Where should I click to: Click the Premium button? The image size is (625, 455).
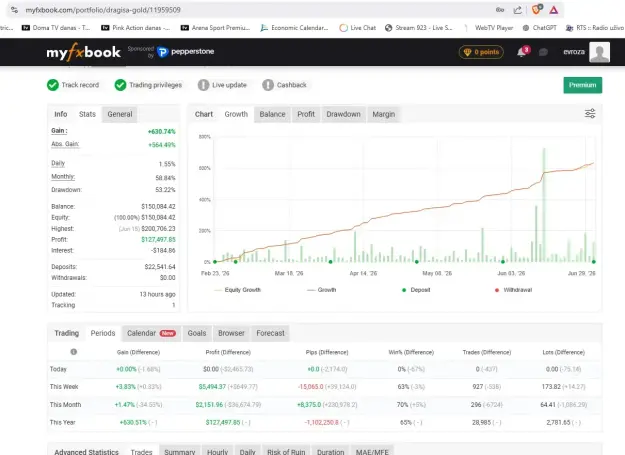point(582,85)
